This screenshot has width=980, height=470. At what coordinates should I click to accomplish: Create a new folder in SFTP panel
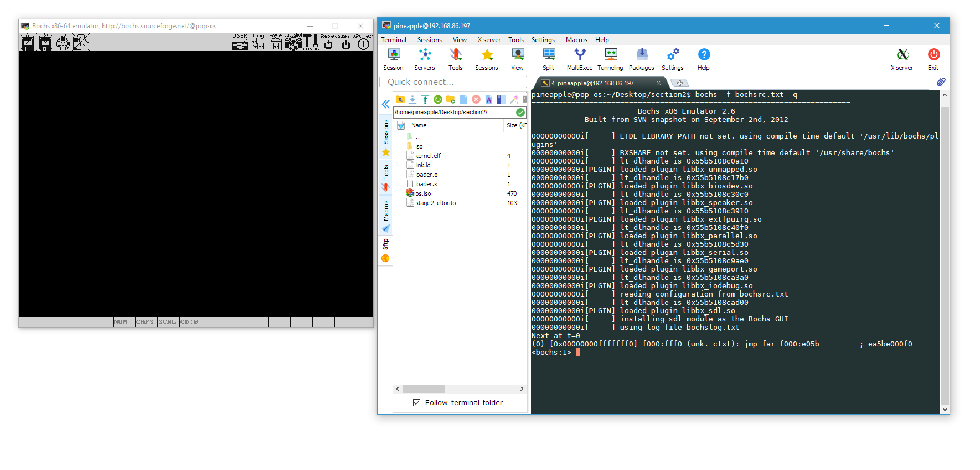(451, 99)
